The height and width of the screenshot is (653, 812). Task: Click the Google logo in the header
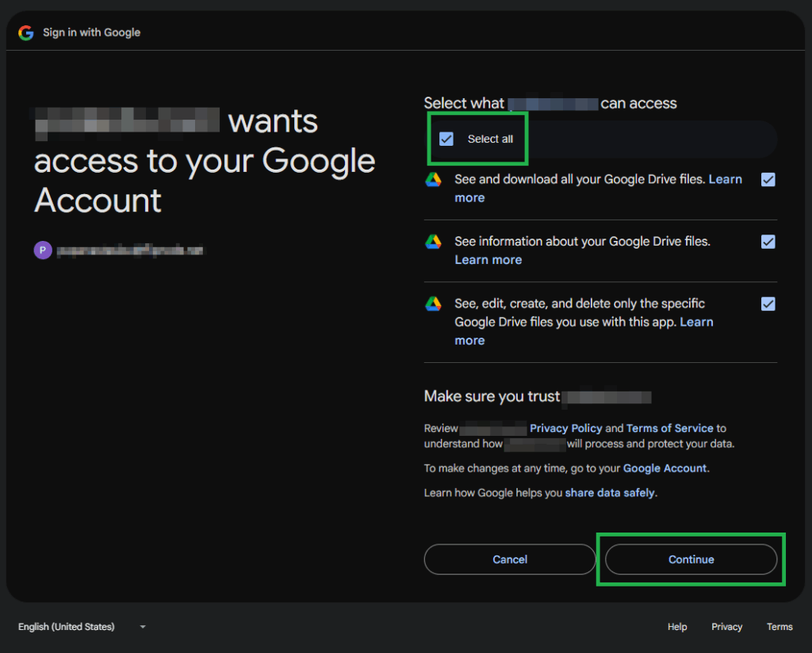(26, 32)
